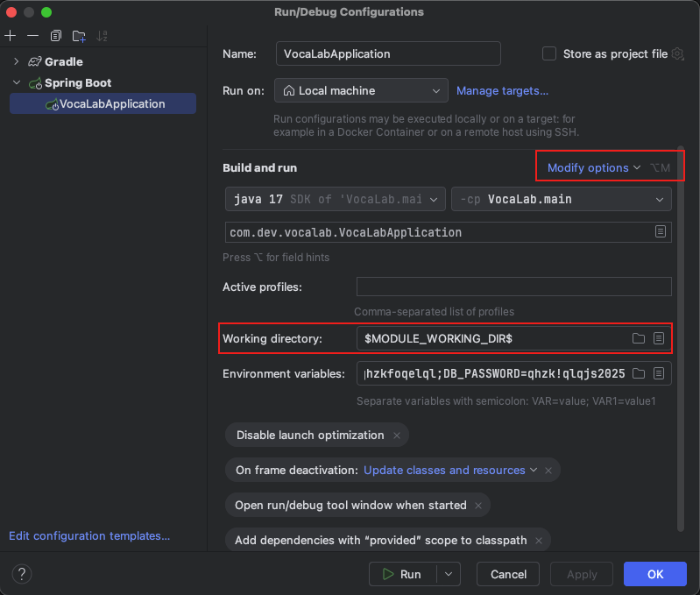Copy configuration icon in toolbar
Image resolution: width=700 pixels, height=595 pixels.
[56, 36]
